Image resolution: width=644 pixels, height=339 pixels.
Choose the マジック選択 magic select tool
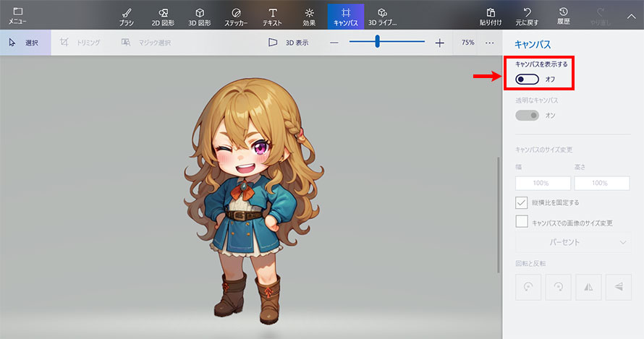click(x=146, y=42)
